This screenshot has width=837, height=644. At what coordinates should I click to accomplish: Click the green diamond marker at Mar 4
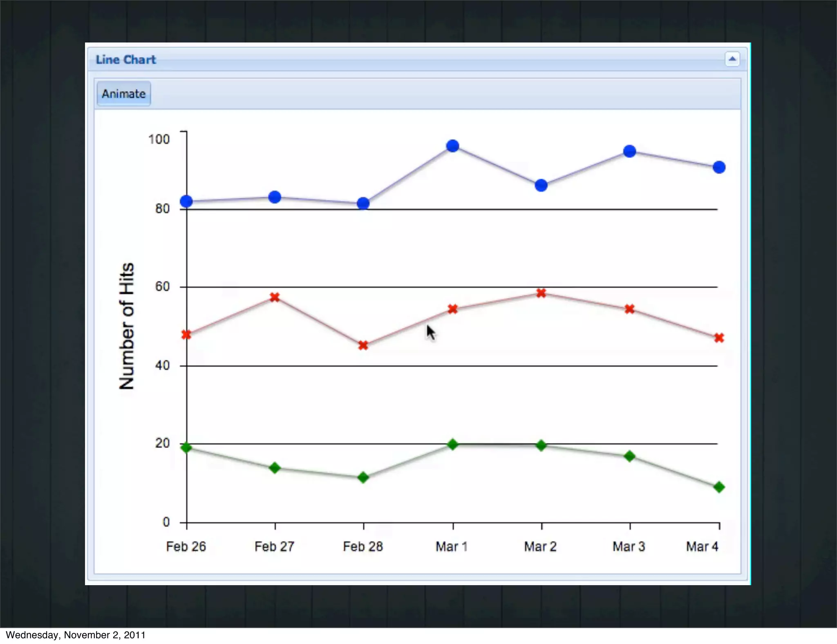pyautogui.click(x=719, y=487)
